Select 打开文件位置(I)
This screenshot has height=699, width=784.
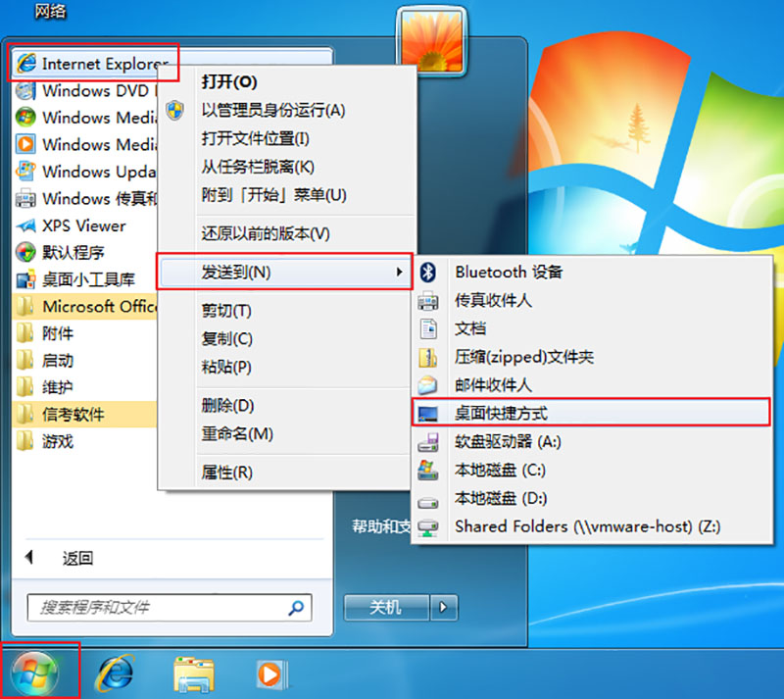point(288,138)
